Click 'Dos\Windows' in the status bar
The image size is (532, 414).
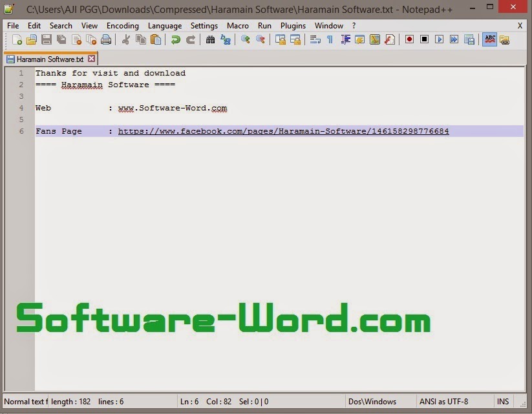pos(372,402)
